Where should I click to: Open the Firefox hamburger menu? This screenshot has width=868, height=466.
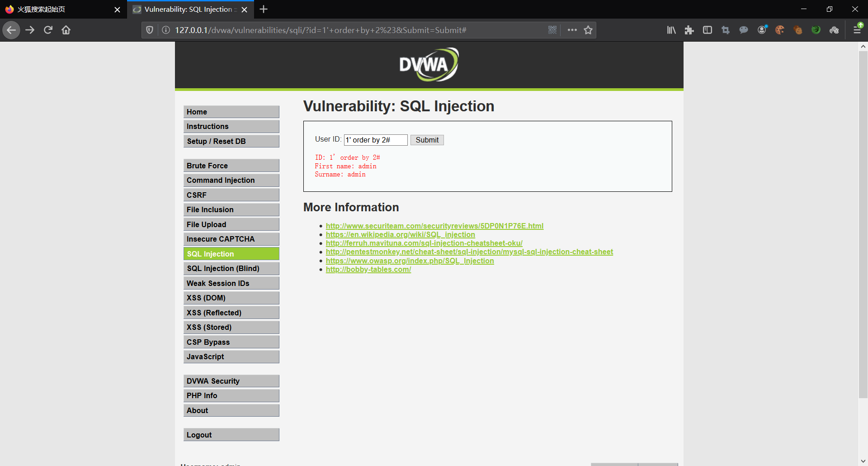point(857,30)
